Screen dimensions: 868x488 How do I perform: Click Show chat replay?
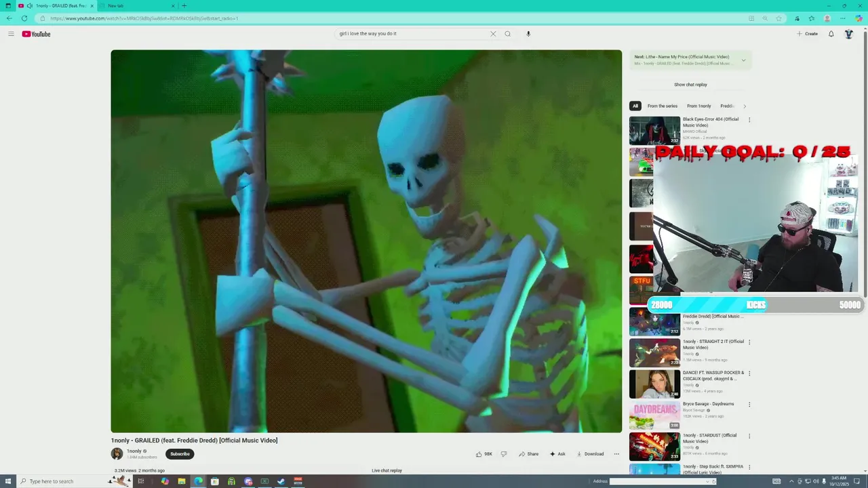click(x=690, y=85)
